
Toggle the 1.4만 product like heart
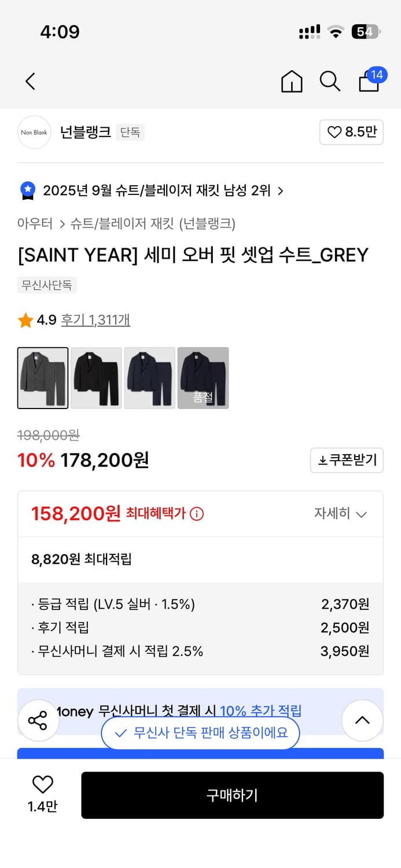(42, 785)
